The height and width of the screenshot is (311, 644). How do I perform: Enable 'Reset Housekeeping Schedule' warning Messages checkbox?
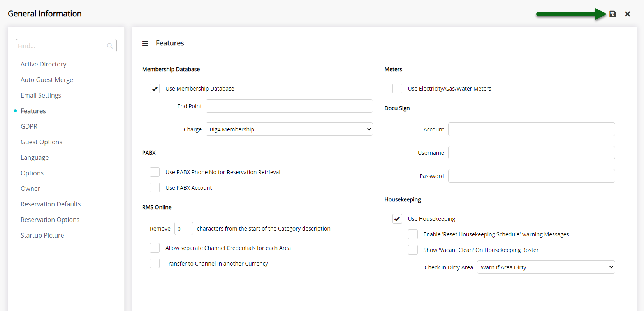(x=413, y=234)
